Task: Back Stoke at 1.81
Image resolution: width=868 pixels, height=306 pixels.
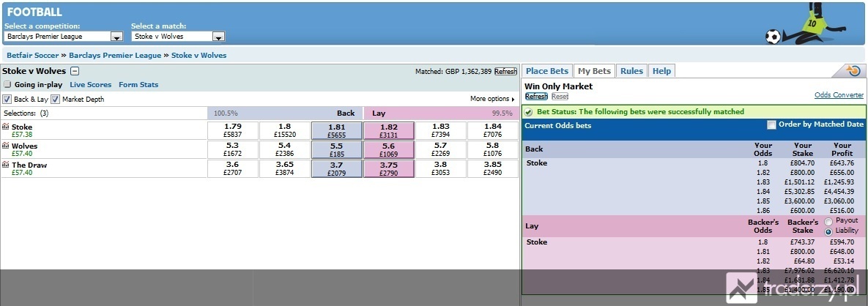Action: click(336, 130)
